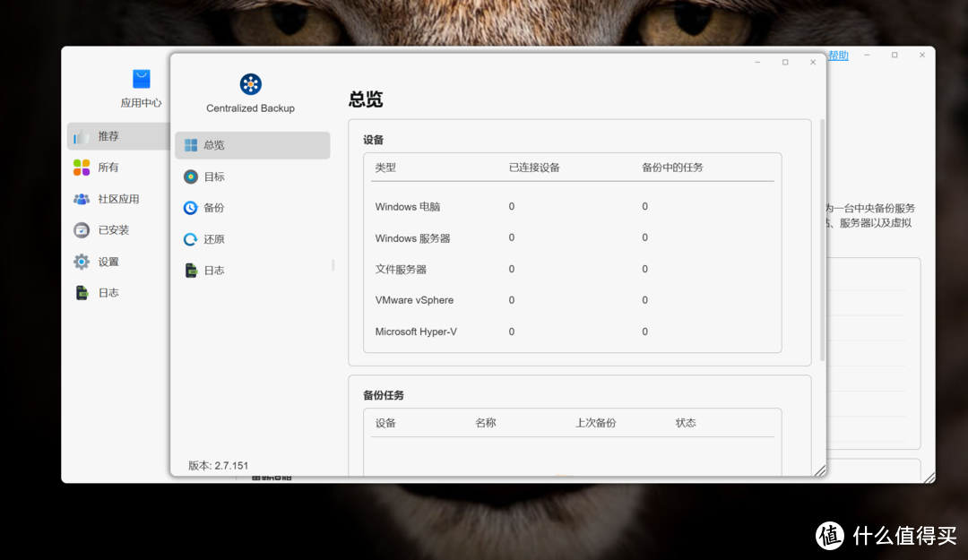Select the Windows 电脑 row in device list
Image resolution: width=968 pixels, height=560 pixels.
coord(406,206)
